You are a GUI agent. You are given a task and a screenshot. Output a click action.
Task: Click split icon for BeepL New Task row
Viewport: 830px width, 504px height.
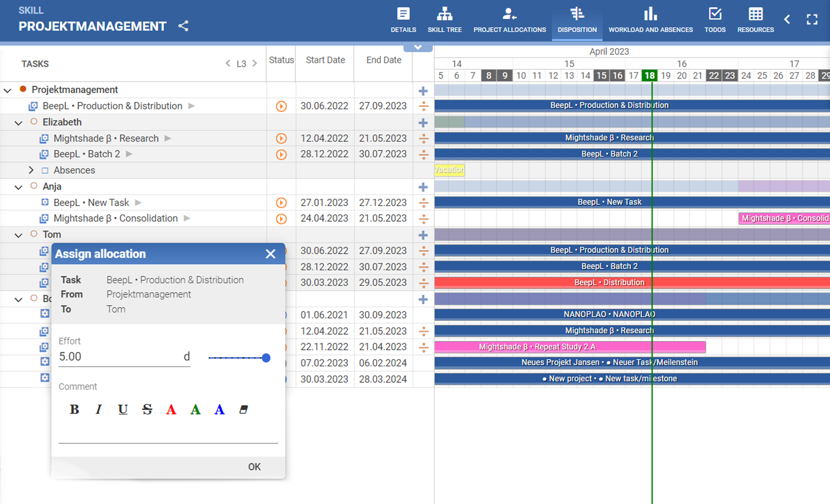(423, 203)
